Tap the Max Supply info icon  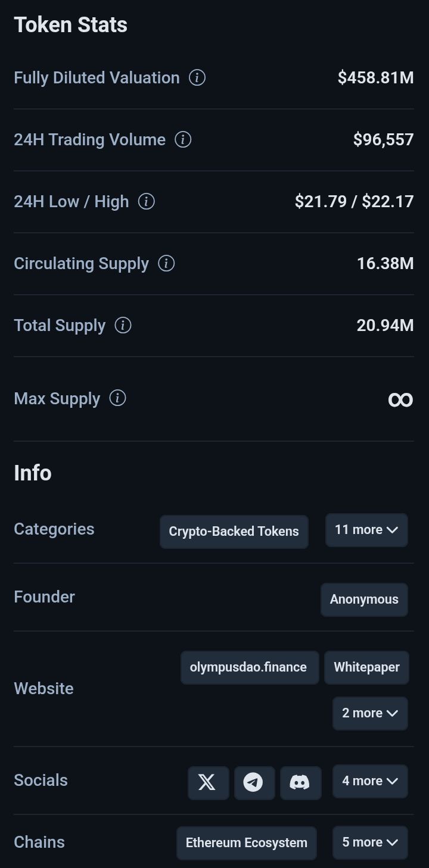[118, 398]
